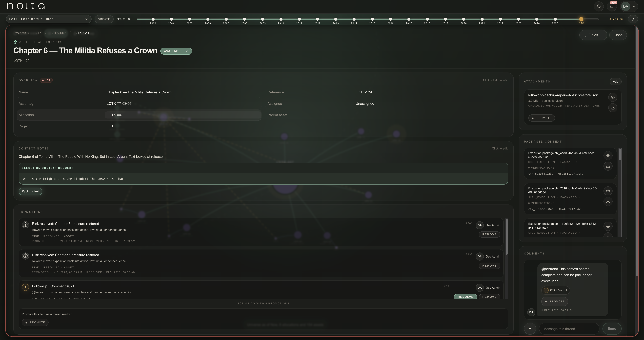644x340 pixels.
Task: Open notifications bell with 99+ badge
Action: [x=612, y=7]
